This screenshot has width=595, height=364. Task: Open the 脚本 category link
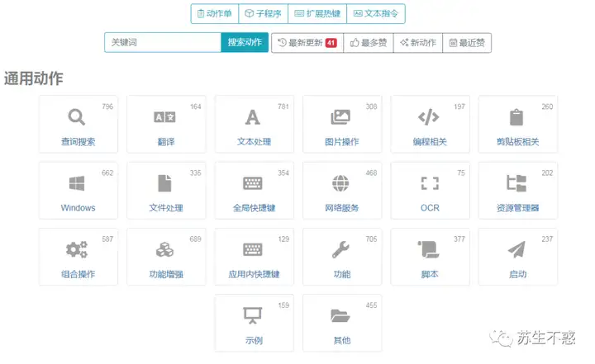tap(430, 274)
